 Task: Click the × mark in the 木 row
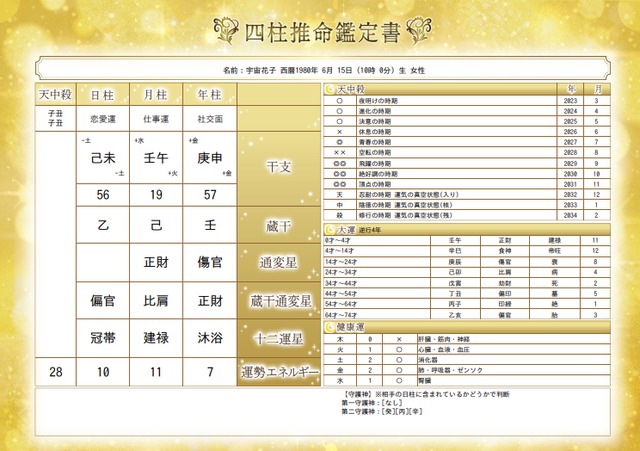[399, 339]
